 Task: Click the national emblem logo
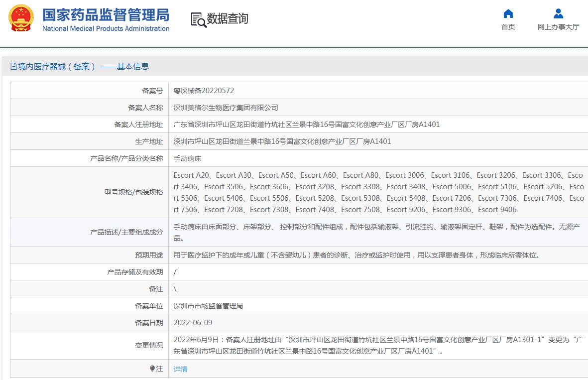tap(21, 18)
